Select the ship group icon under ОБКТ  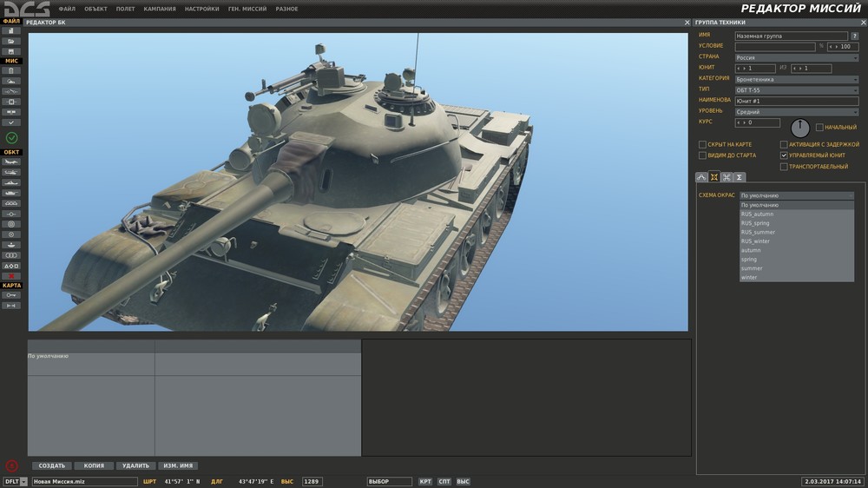11,183
